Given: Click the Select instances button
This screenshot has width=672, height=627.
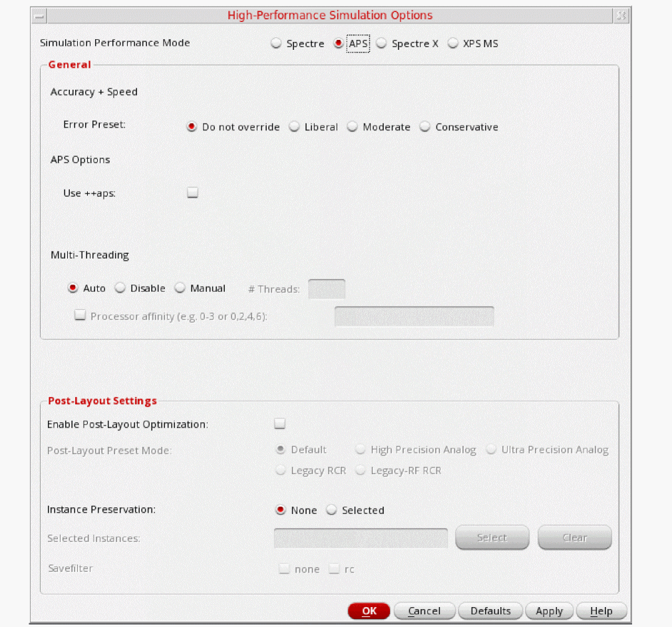Looking at the screenshot, I should click(x=492, y=537).
